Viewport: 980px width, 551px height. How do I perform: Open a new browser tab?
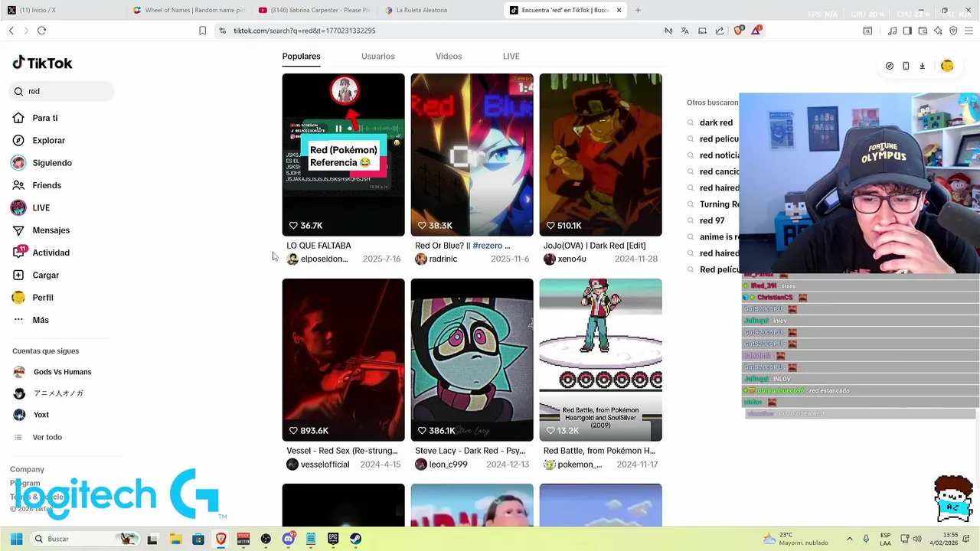[638, 10]
